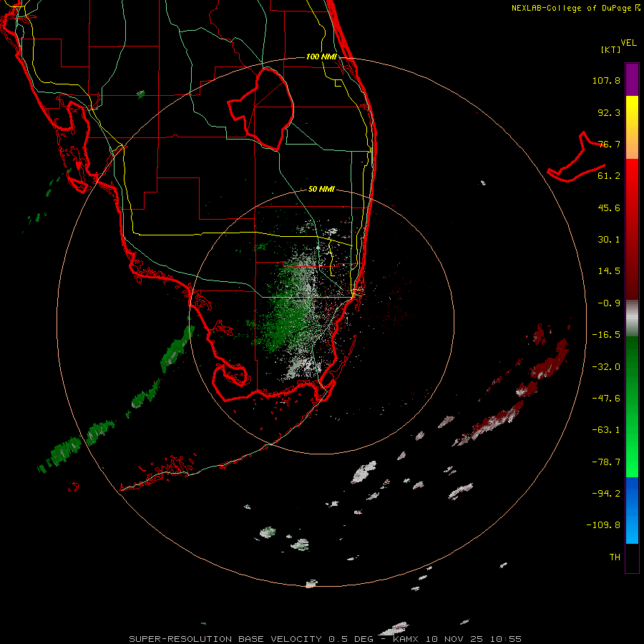644x644 pixels.
Task: Click the 45.6 value on the velocity scale
Action: [x=609, y=208]
